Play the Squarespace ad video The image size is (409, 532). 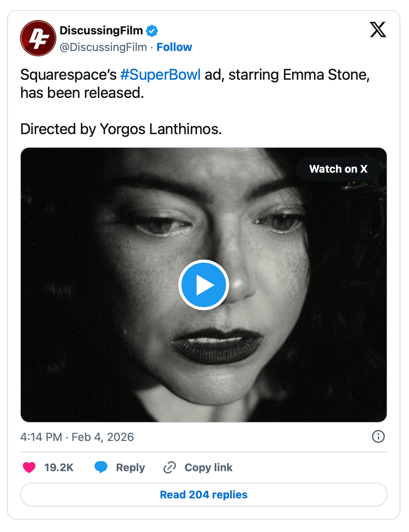click(x=204, y=285)
